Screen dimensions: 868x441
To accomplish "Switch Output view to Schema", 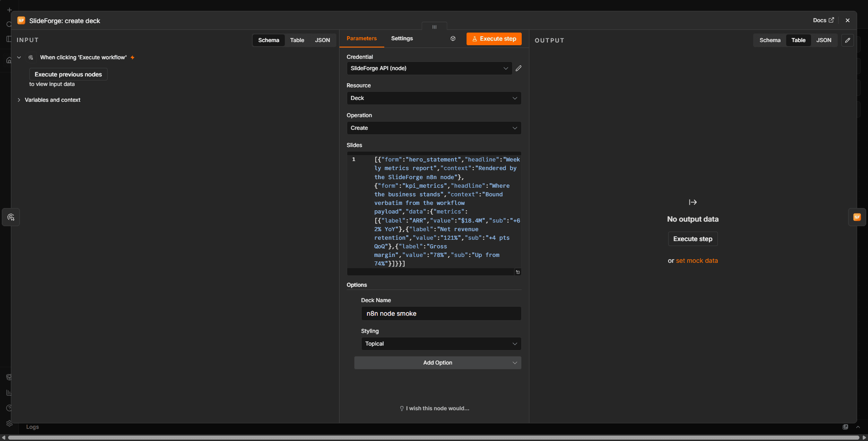I will [x=770, y=40].
